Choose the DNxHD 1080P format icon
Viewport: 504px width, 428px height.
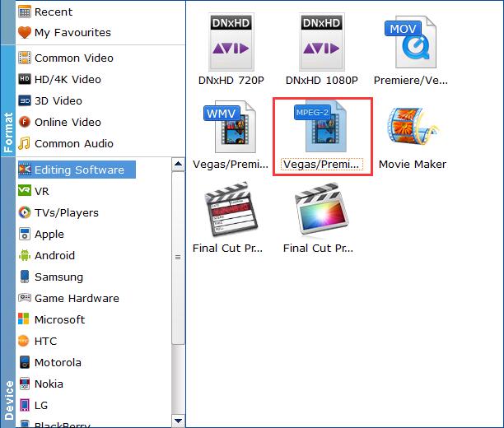tap(322, 43)
